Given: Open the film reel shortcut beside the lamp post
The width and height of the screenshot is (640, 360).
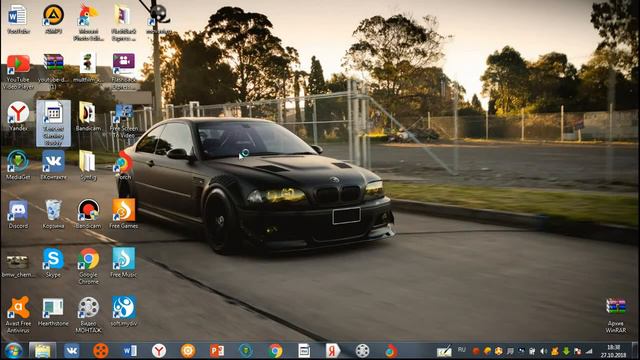Looking at the screenshot, I should [159, 18].
